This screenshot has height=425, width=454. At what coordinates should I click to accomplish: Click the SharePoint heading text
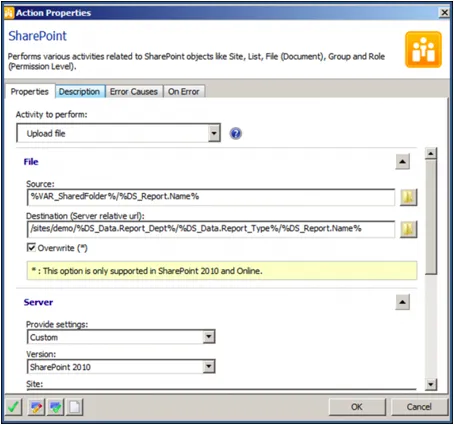pos(37,36)
